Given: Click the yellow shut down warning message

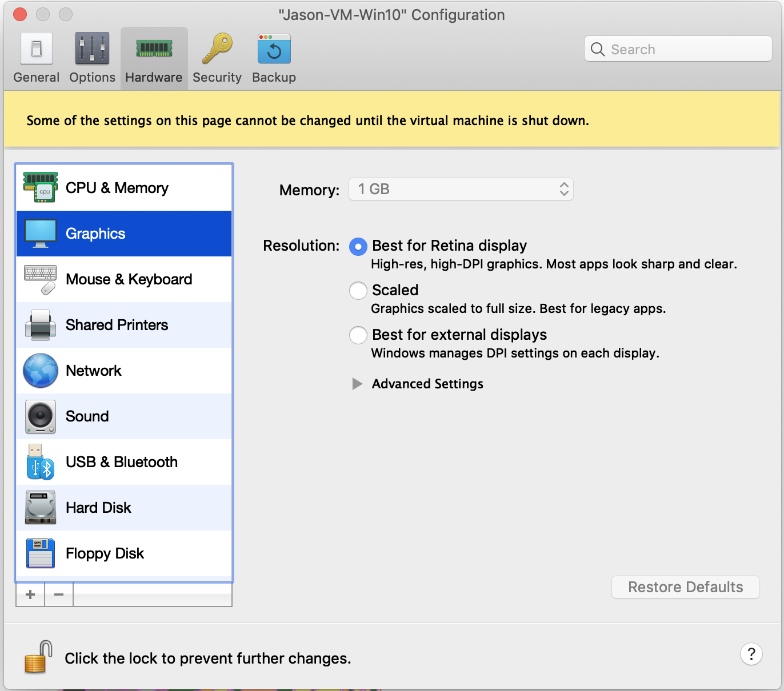Looking at the screenshot, I should pos(308,120).
